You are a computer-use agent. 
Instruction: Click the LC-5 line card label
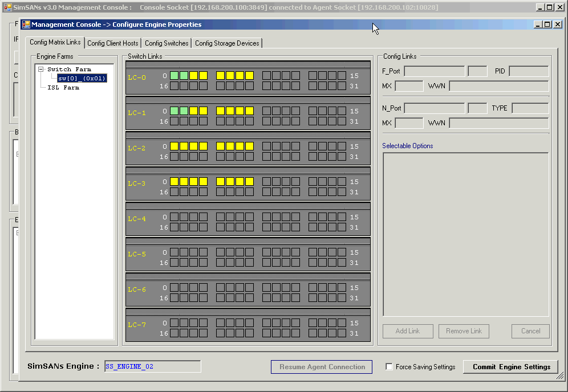pyautogui.click(x=137, y=254)
